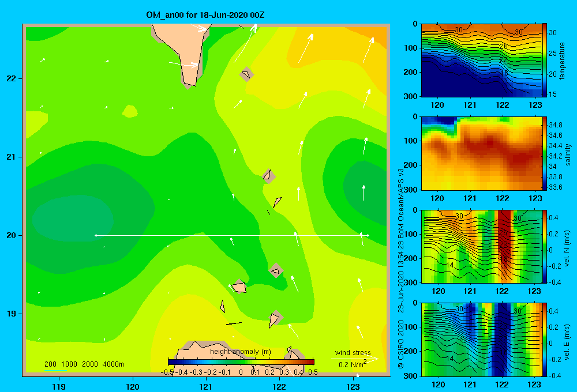Click the longitude 119 tick label on main map
Viewport: 577px width, 392px height.
point(59,386)
